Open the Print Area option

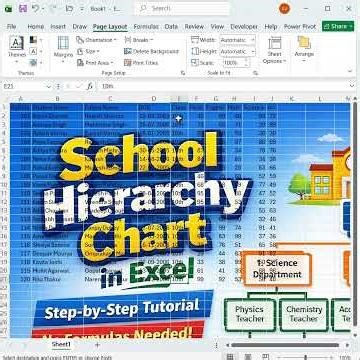click(95, 62)
